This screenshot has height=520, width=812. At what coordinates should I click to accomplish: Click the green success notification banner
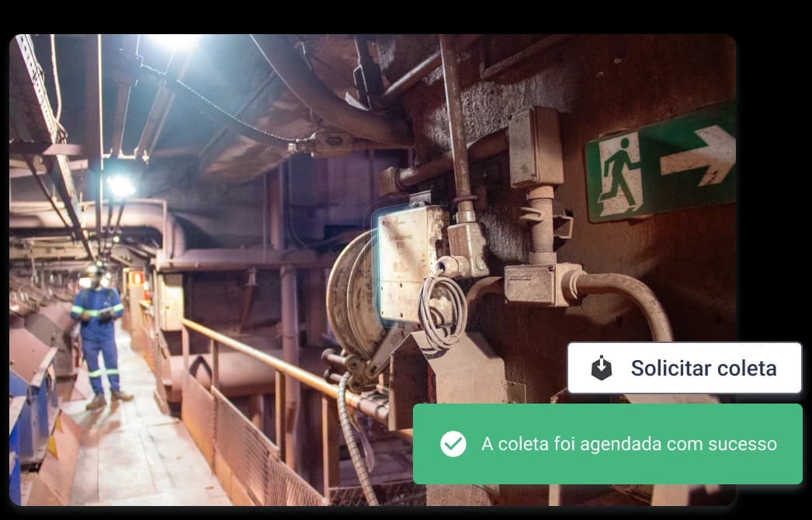[x=607, y=444]
